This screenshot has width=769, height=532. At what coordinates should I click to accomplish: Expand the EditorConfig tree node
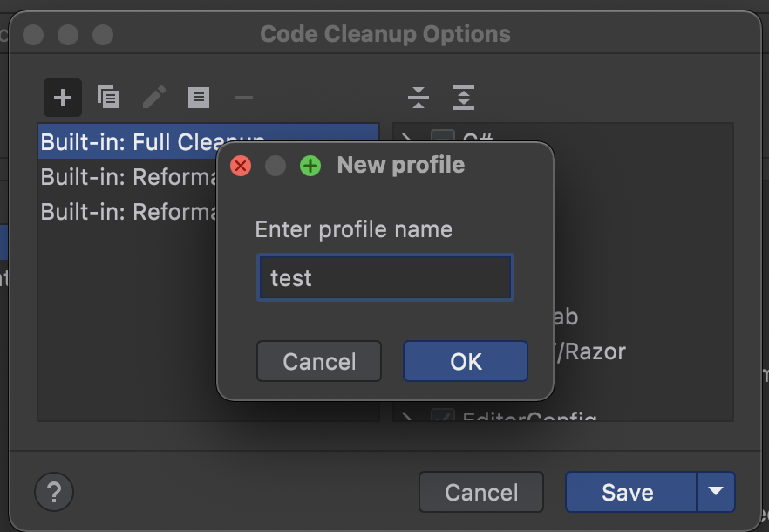[406, 417]
